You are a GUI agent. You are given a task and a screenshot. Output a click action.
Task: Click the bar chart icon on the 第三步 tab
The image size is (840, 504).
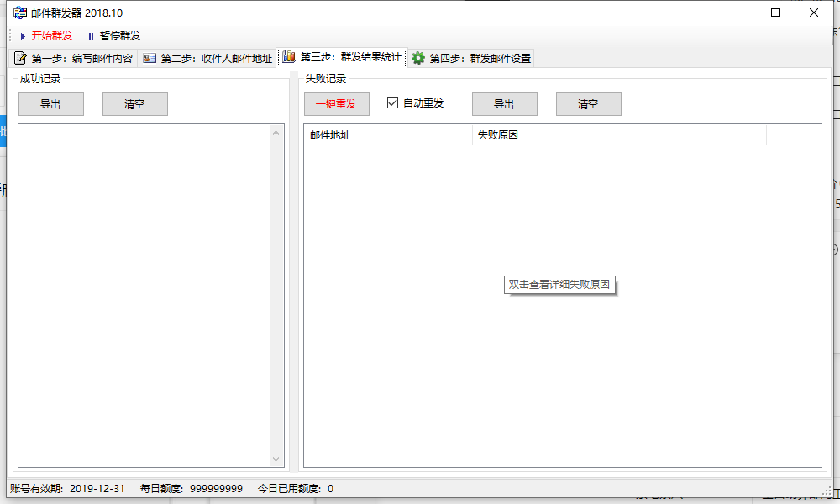click(x=289, y=56)
